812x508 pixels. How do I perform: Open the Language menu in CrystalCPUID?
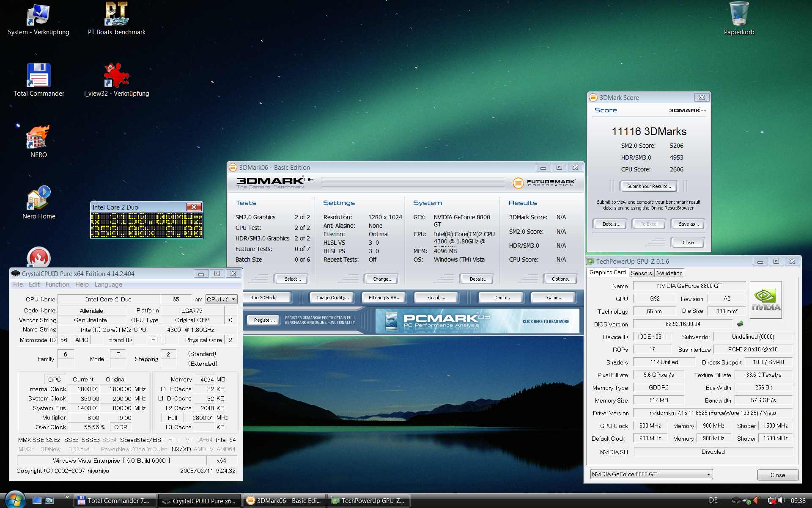[108, 284]
